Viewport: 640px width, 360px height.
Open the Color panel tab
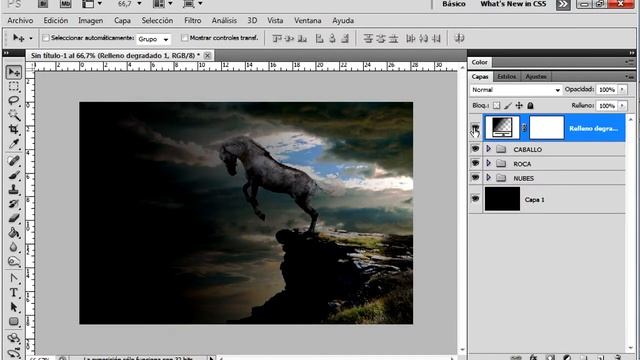point(480,62)
